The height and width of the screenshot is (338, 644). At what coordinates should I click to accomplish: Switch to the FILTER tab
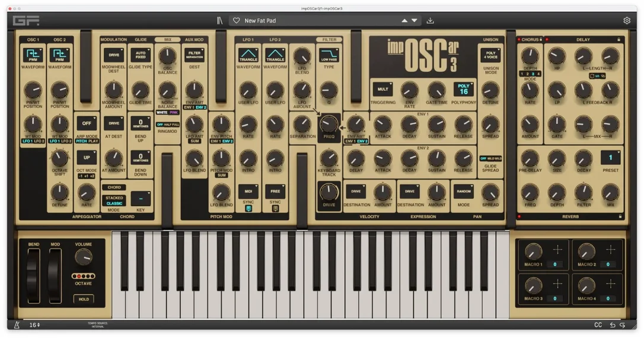[x=329, y=40]
